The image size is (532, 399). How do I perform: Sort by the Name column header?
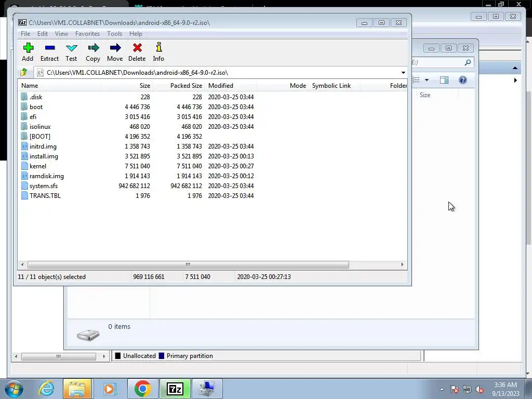point(59,86)
